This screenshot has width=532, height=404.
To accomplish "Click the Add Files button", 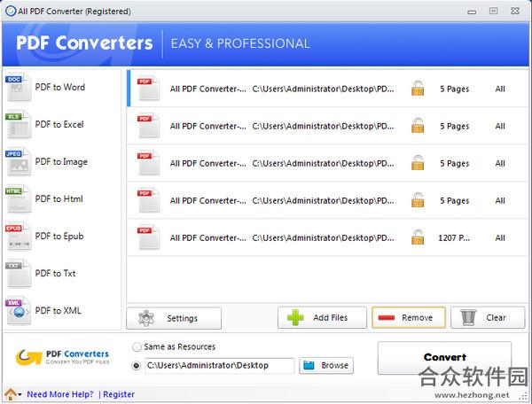I will click(322, 317).
